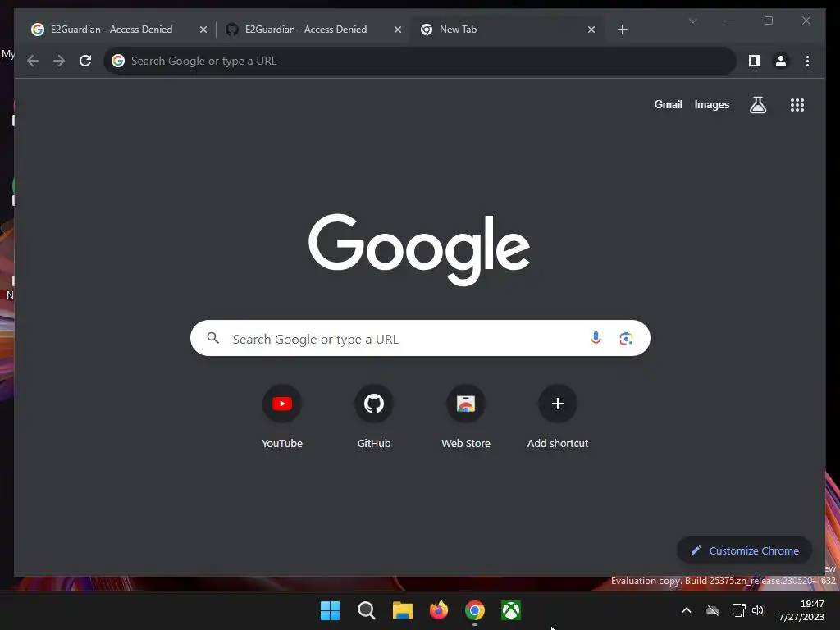This screenshot has height=630, width=840.
Task: Search by image with Google Lens icon
Action: tap(626, 339)
